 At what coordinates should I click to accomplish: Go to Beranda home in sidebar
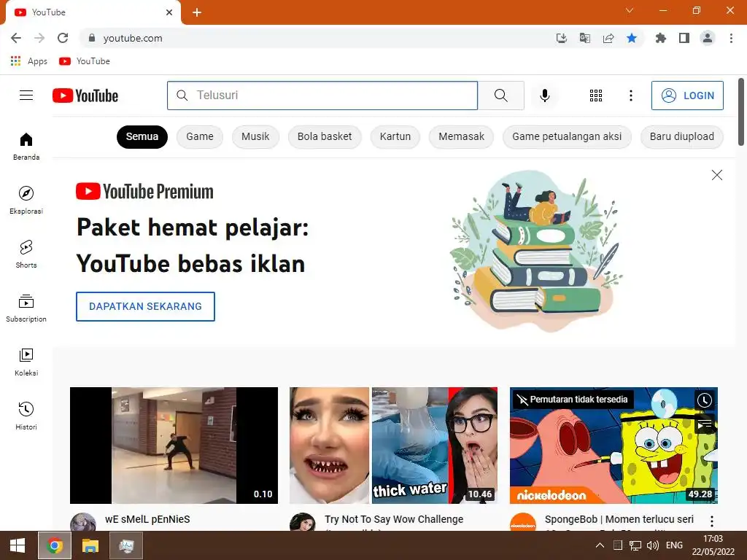point(26,146)
